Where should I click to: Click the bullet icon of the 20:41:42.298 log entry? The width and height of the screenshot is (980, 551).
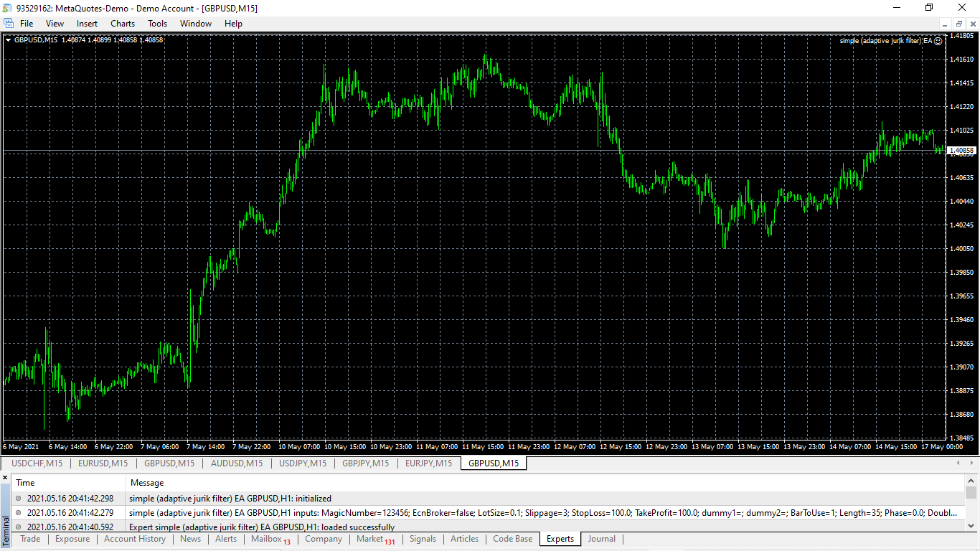click(x=18, y=498)
